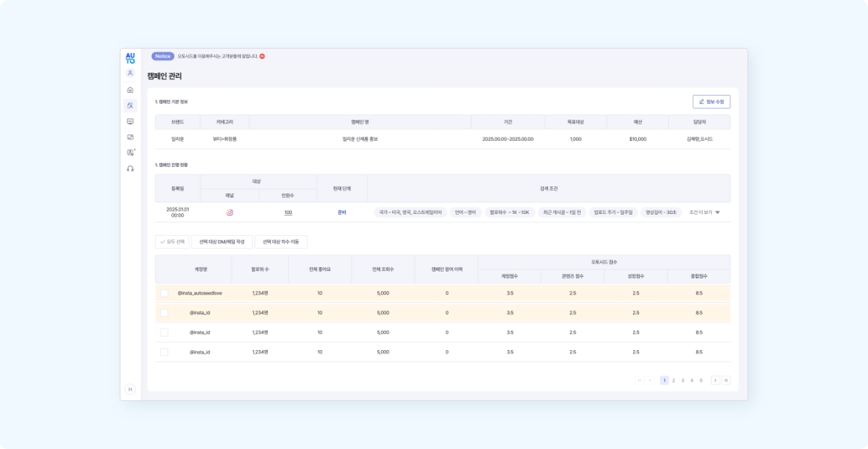Select the checkbox in the last account row

[165, 352]
